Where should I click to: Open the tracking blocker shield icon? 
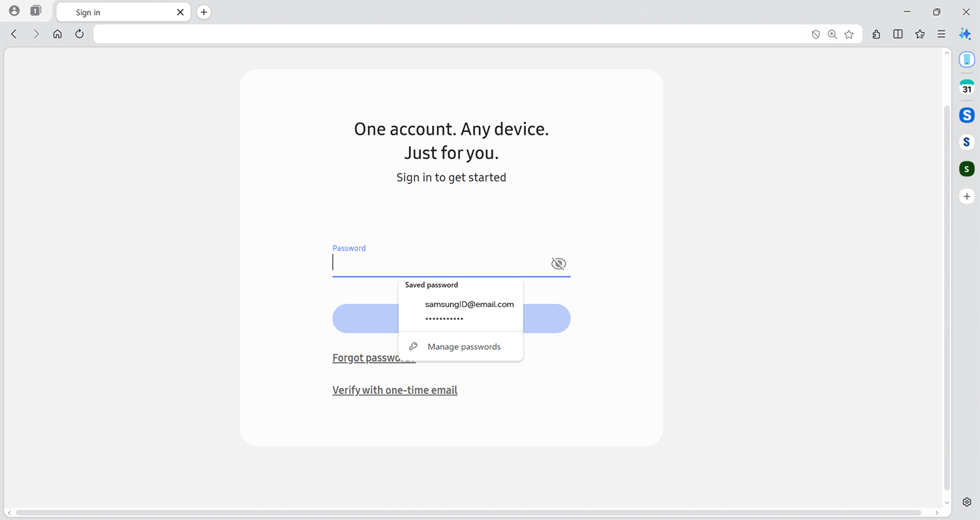(815, 33)
